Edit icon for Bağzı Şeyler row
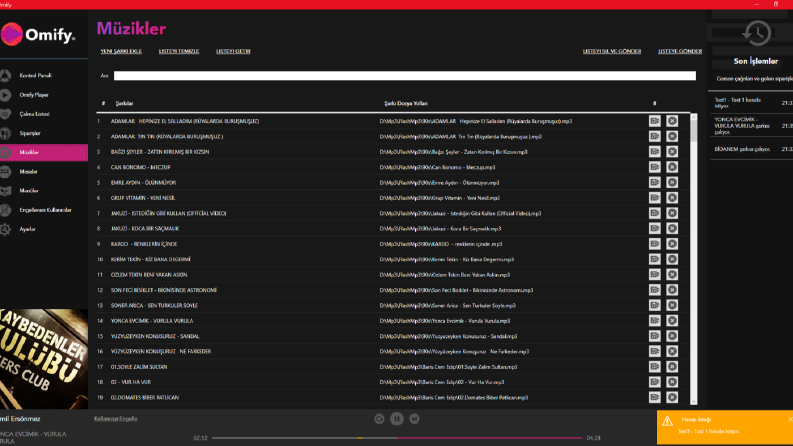This screenshot has height=446, width=793. click(x=654, y=152)
